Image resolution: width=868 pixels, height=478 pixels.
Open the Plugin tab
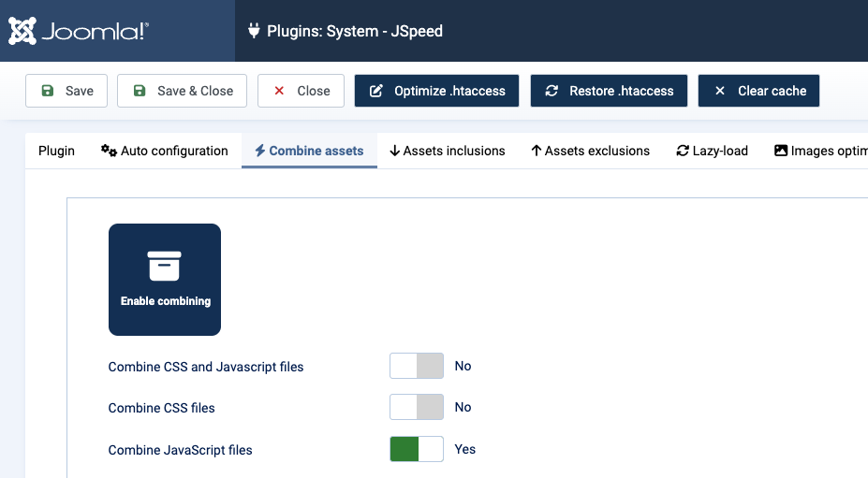(56, 151)
